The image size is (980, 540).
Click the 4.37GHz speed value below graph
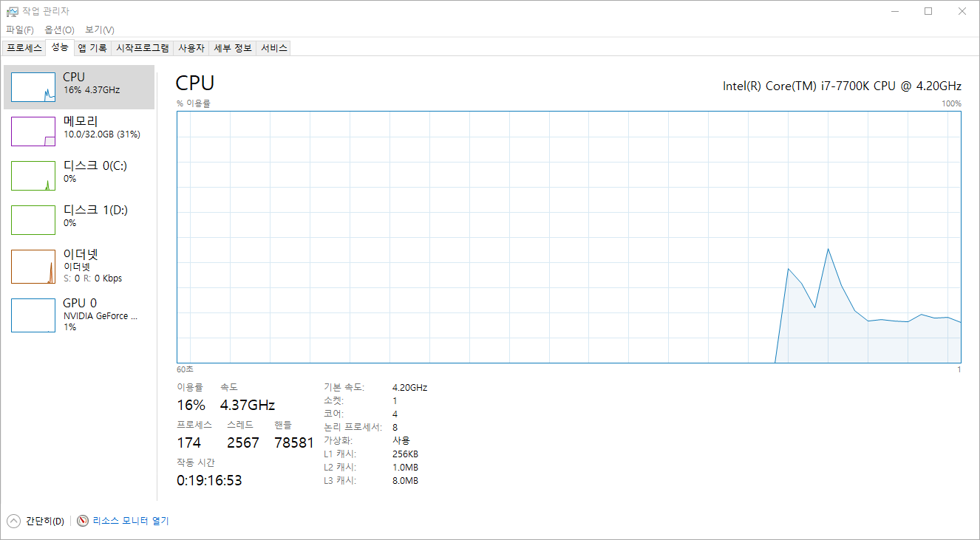tap(248, 405)
